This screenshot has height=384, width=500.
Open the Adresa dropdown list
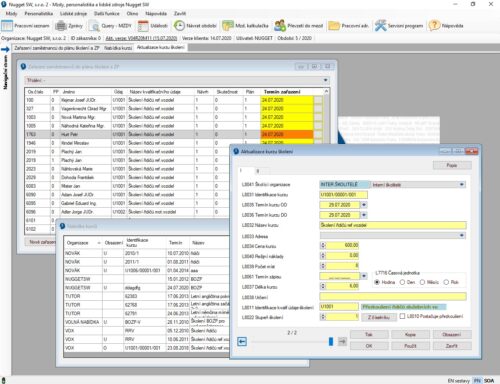coord(462,235)
